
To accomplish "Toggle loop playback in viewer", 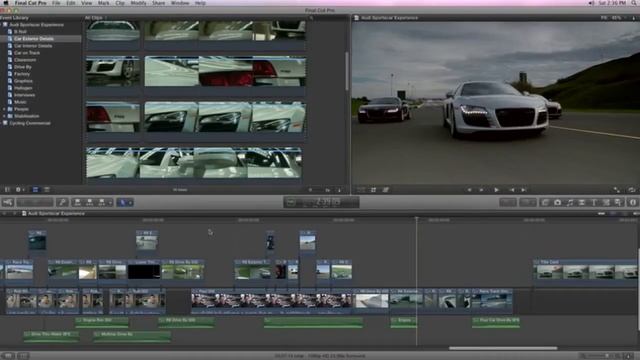I will 631,190.
